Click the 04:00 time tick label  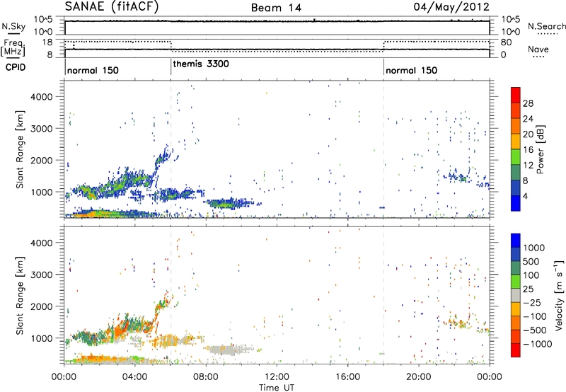pyautogui.click(x=134, y=377)
